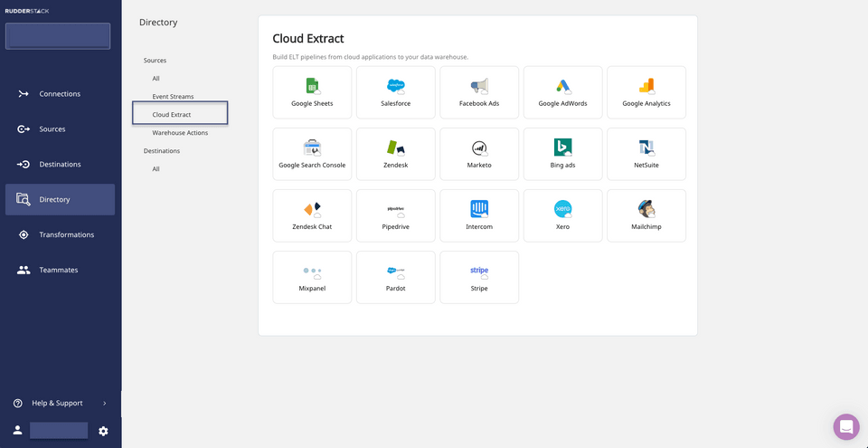Show All under Destinations
The height and width of the screenshot is (448, 868).
click(156, 168)
